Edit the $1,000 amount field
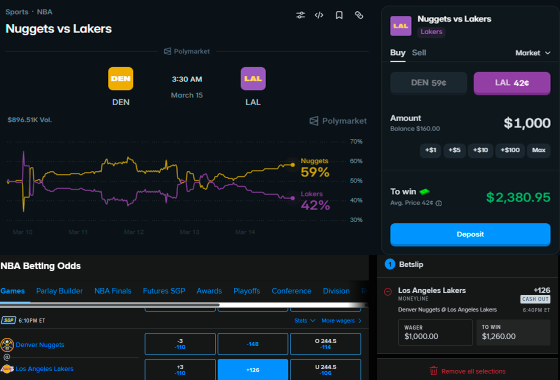 click(527, 123)
